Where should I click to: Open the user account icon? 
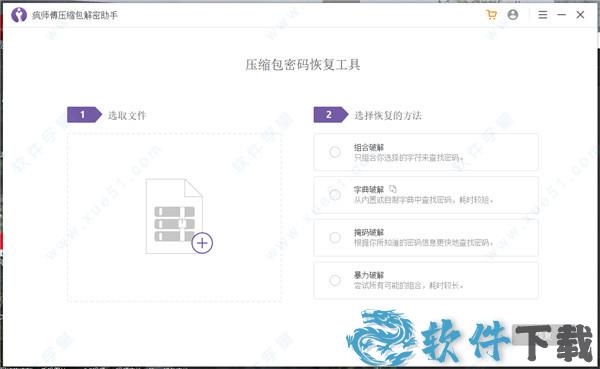click(x=513, y=15)
